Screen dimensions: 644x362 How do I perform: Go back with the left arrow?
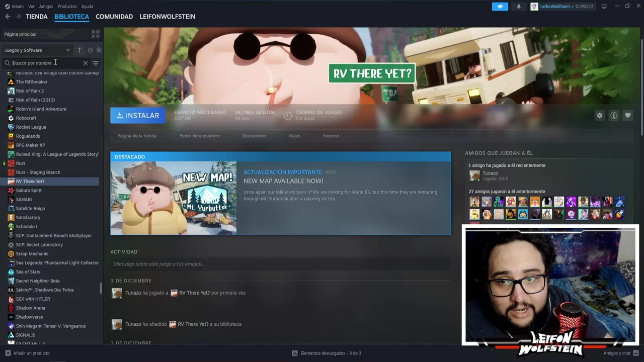click(x=8, y=17)
